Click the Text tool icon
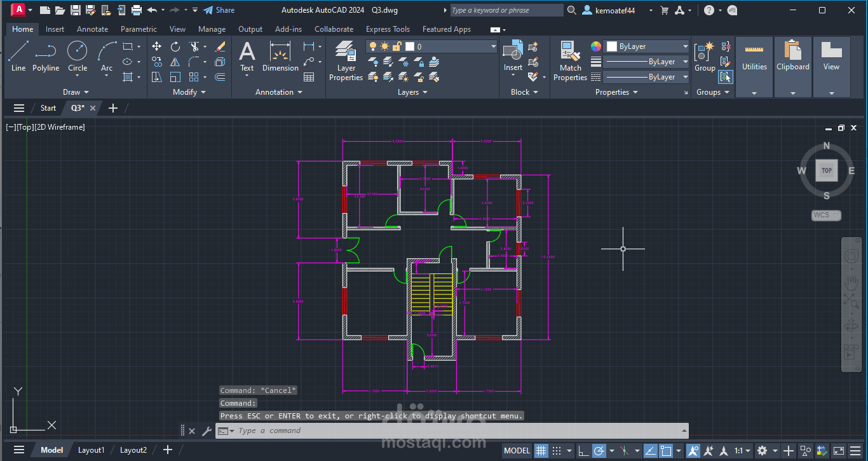The image size is (868, 461). [247, 52]
